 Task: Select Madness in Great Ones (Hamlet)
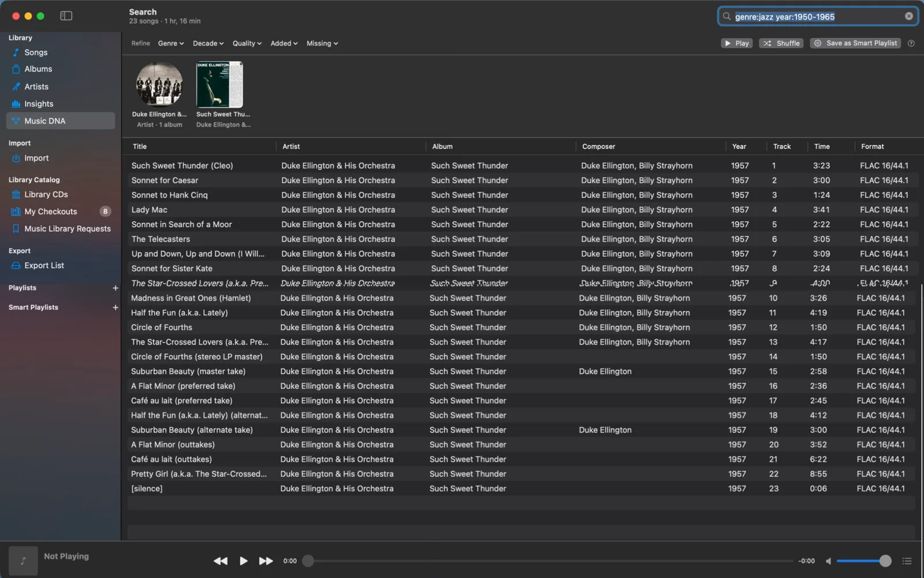(x=521, y=298)
